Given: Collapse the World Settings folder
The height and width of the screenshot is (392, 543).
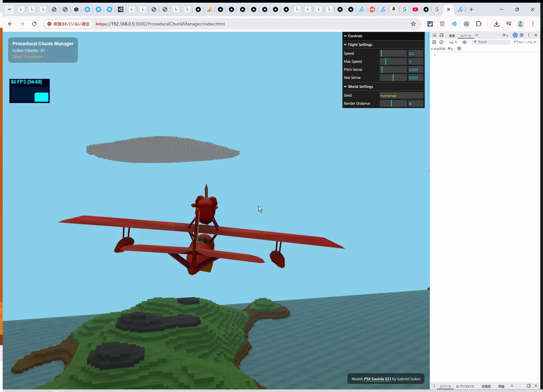Looking at the screenshot, I should [x=360, y=86].
